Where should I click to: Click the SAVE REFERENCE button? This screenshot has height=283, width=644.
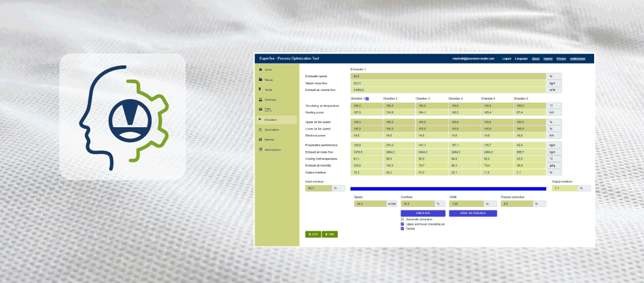click(x=472, y=213)
